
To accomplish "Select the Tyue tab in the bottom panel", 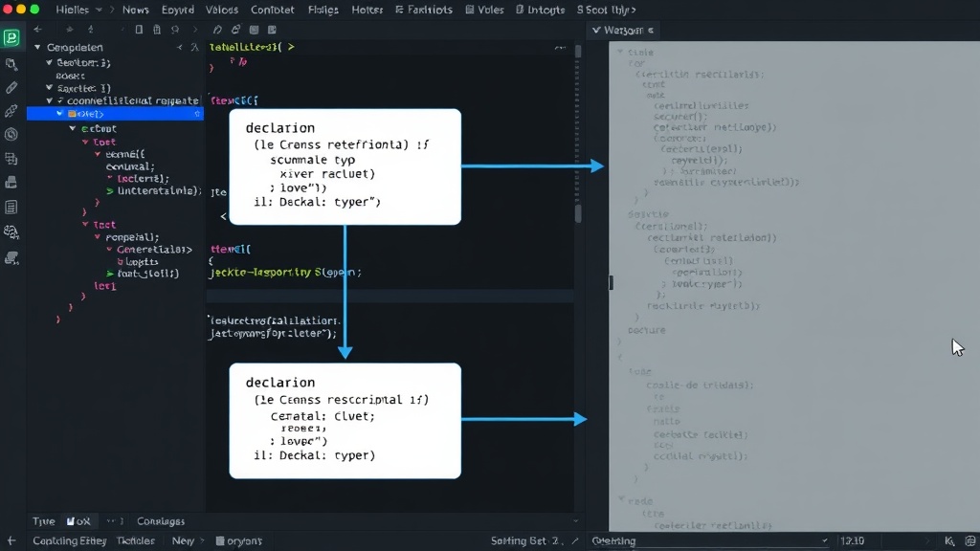I will pos(44,521).
